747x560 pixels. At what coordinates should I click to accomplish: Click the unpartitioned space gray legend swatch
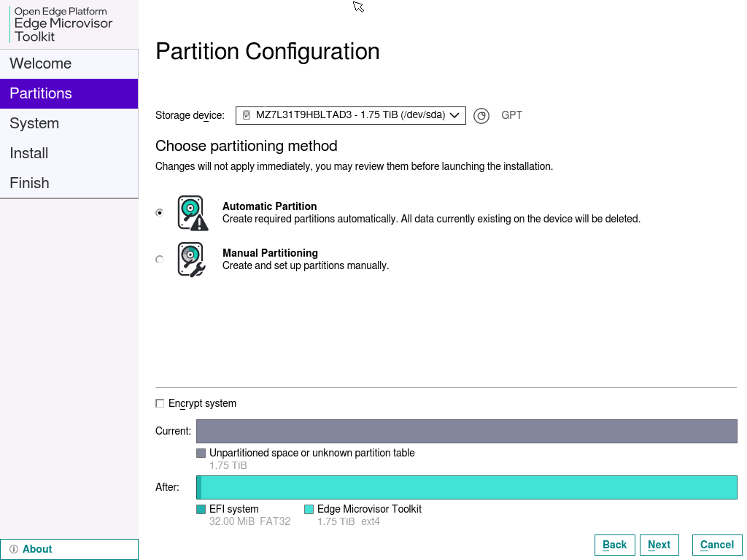tap(201, 454)
